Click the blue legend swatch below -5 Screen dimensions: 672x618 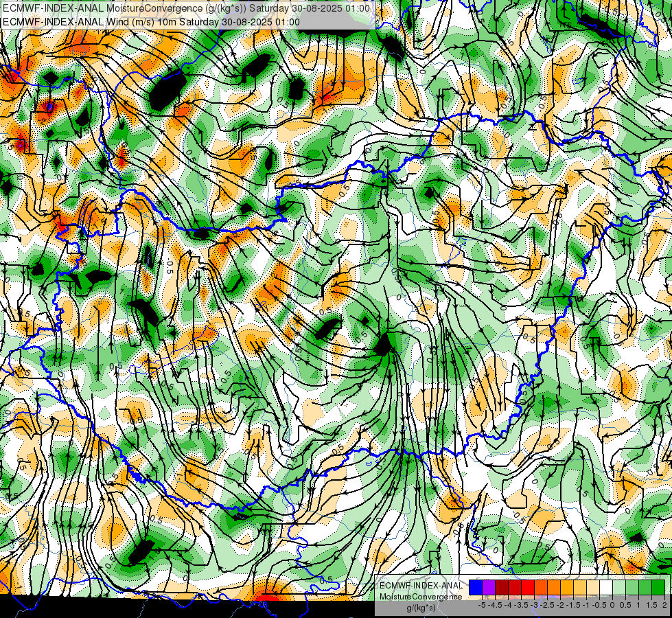pyautogui.click(x=476, y=588)
